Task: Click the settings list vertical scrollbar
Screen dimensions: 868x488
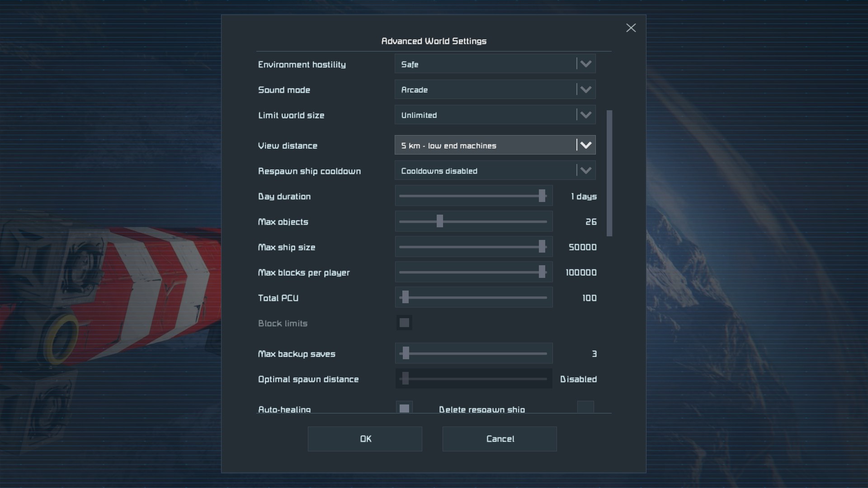Action: pos(609,173)
